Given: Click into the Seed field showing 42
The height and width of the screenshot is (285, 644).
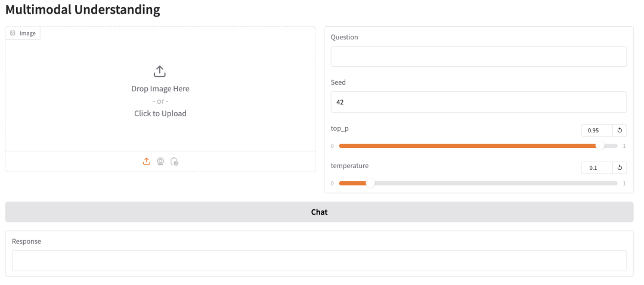Looking at the screenshot, I should pyautogui.click(x=479, y=102).
